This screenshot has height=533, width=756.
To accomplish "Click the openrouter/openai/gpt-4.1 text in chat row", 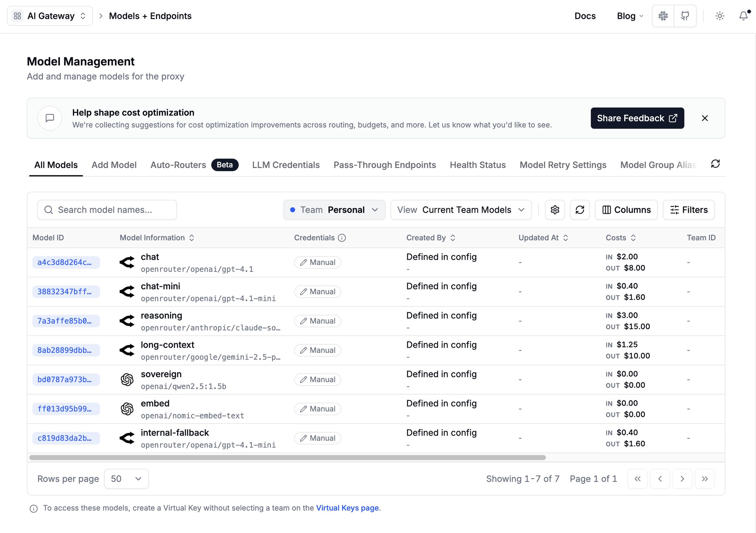I will pyautogui.click(x=197, y=269).
